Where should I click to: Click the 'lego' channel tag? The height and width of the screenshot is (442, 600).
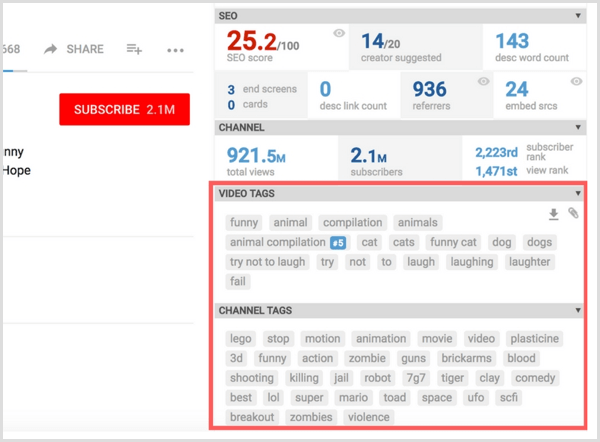[x=240, y=339]
